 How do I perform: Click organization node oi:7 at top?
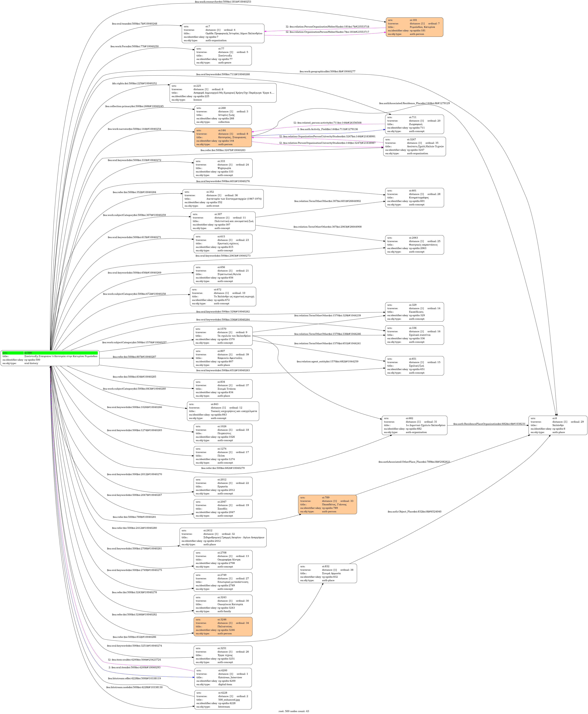pos(223,34)
